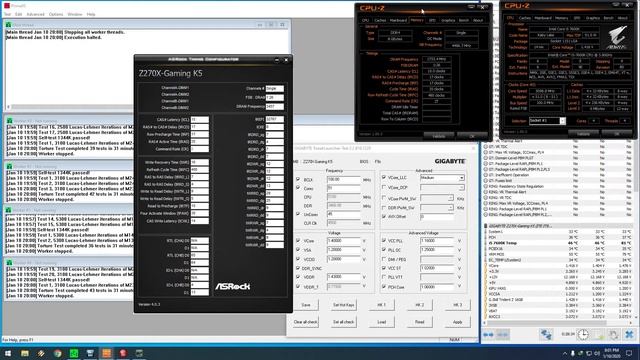Click the Clear all check button
The image size is (640, 360).
pos(306,322)
